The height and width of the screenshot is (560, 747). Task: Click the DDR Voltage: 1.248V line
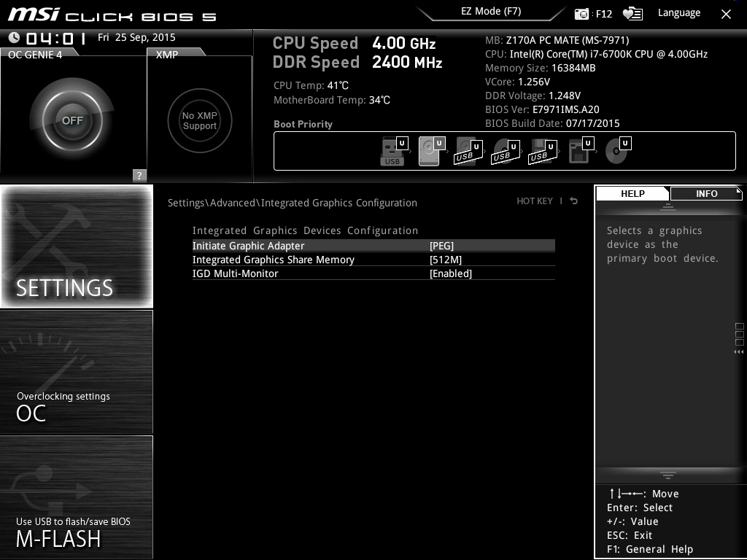tap(533, 96)
